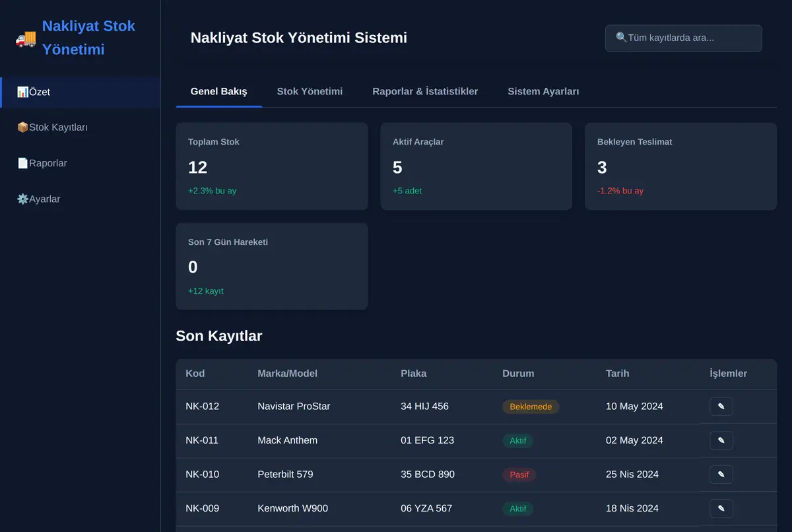
Task: Click the Durum column header
Action: point(518,374)
